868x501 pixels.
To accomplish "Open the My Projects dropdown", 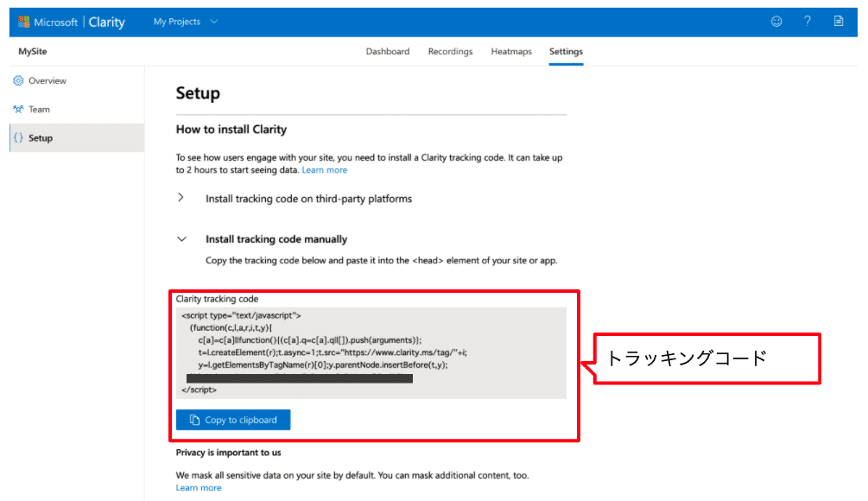I will pyautogui.click(x=186, y=22).
